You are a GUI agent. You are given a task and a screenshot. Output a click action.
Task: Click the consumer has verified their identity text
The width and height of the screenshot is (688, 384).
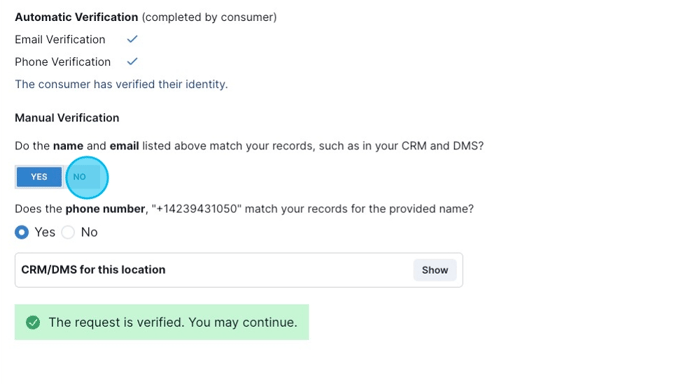(x=122, y=84)
